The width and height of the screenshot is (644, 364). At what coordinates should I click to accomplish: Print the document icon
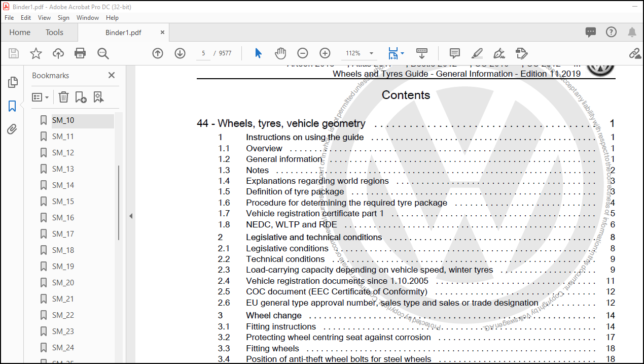coord(80,53)
